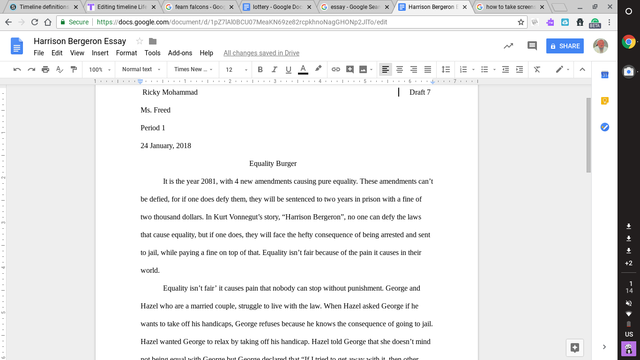Viewport: 640px width, 360px height.
Task: Open editing mode pencil dropdown
Action: [562, 70]
